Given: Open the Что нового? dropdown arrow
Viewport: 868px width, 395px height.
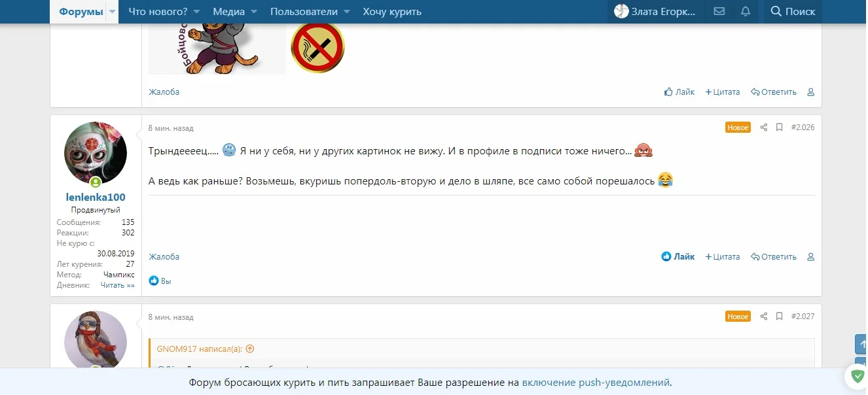Looking at the screenshot, I should point(196,11).
